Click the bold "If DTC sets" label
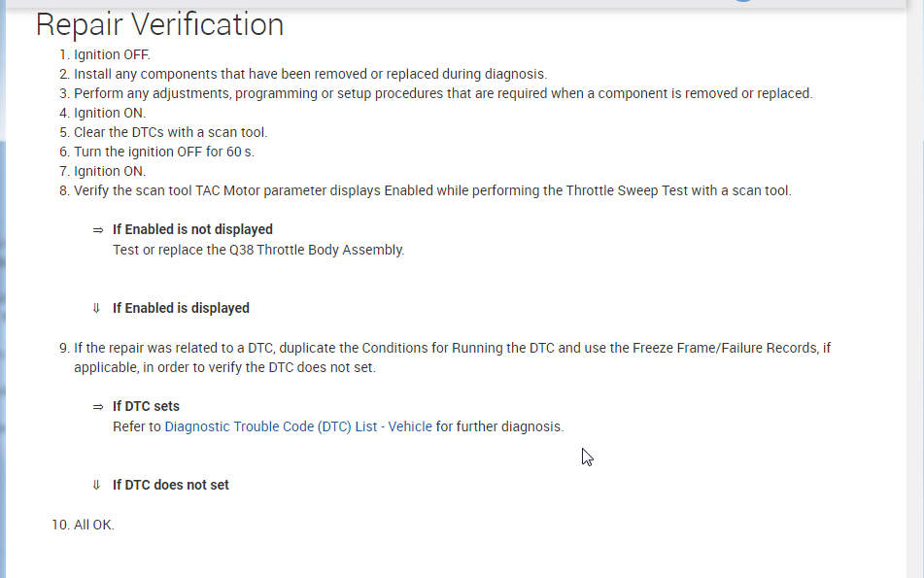Image resolution: width=924 pixels, height=578 pixels. [146, 407]
